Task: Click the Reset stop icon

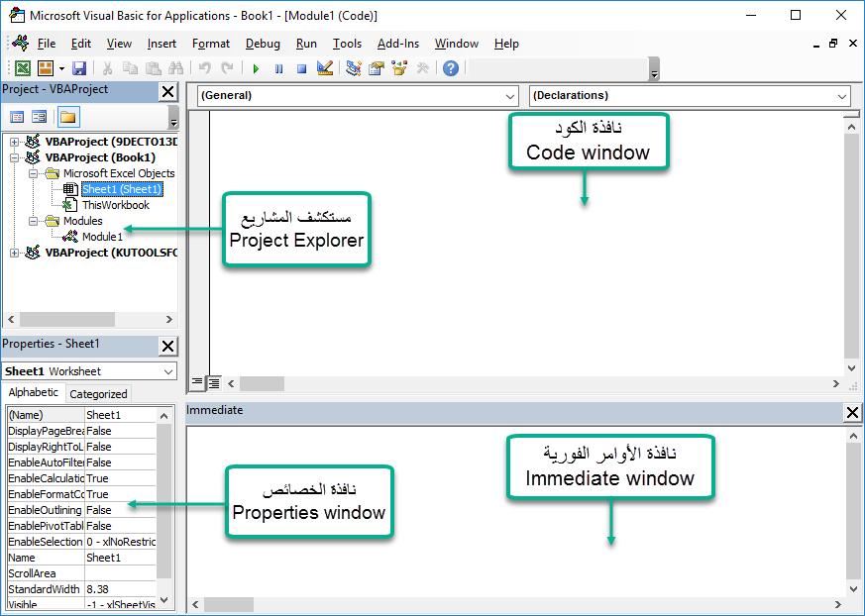Action: click(x=301, y=69)
